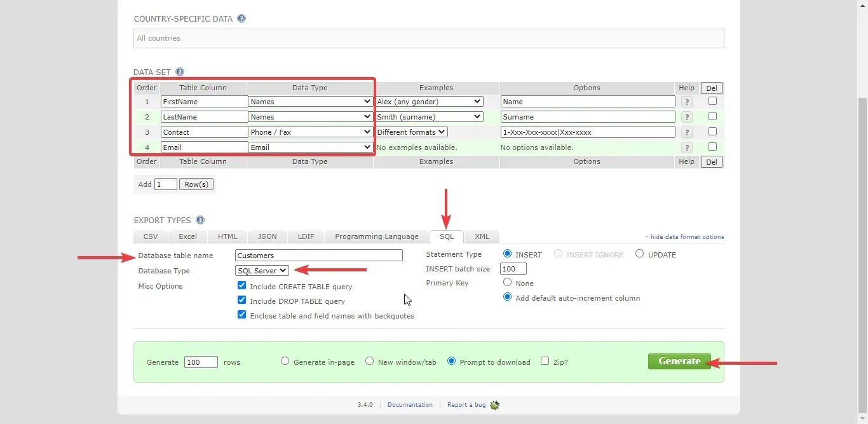This screenshot has height=424, width=868.
Task: Enable the Zip? option
Action: 545,360
